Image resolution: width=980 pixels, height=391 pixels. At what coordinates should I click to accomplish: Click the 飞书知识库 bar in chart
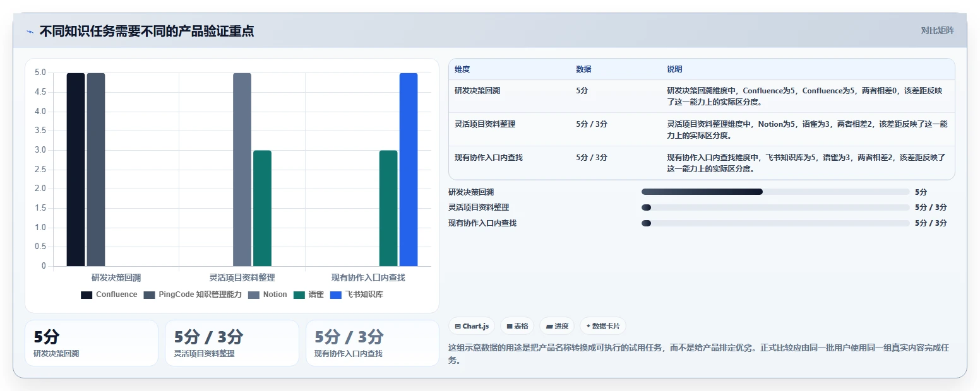409,170
